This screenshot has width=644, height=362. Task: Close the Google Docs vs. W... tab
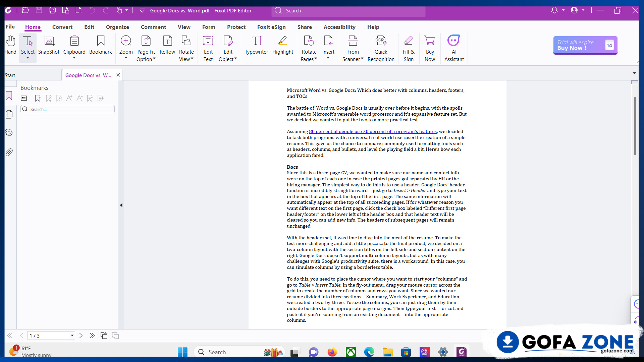[118, 75]
